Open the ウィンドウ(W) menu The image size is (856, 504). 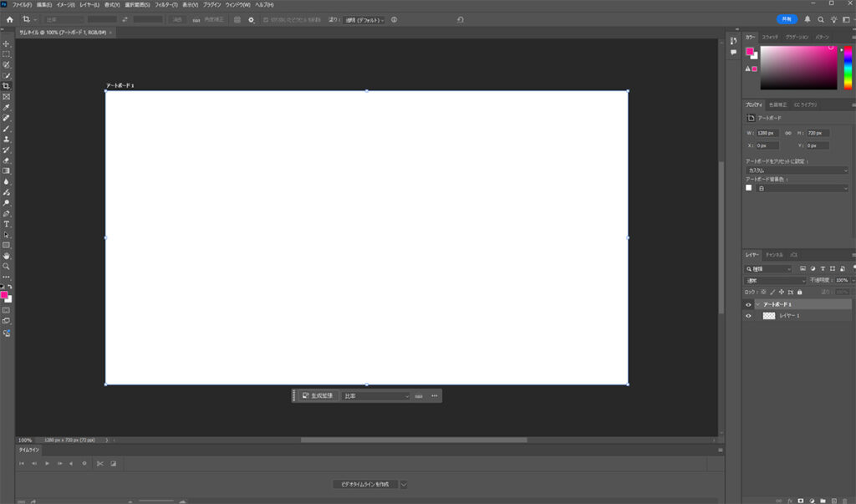coord(238,4)
